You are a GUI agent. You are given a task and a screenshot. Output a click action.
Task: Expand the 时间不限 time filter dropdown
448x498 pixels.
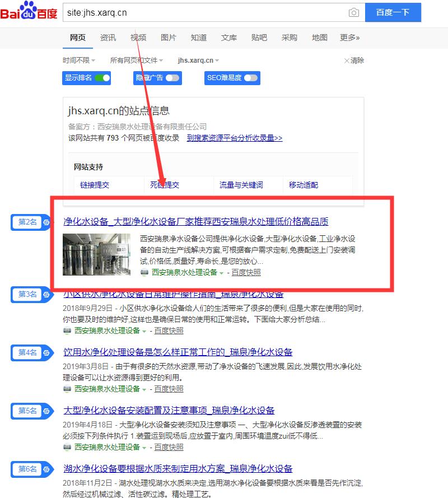pos(79,60)
